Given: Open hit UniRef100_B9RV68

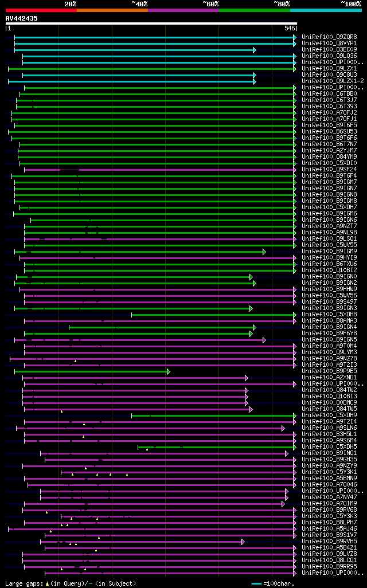Looking at the screenshot, I should [330, 510].
